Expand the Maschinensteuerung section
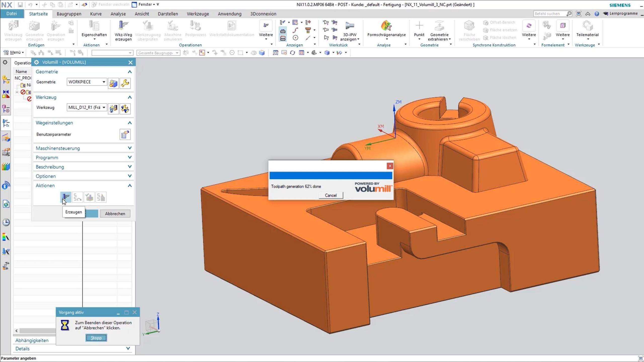 [84, 148]
